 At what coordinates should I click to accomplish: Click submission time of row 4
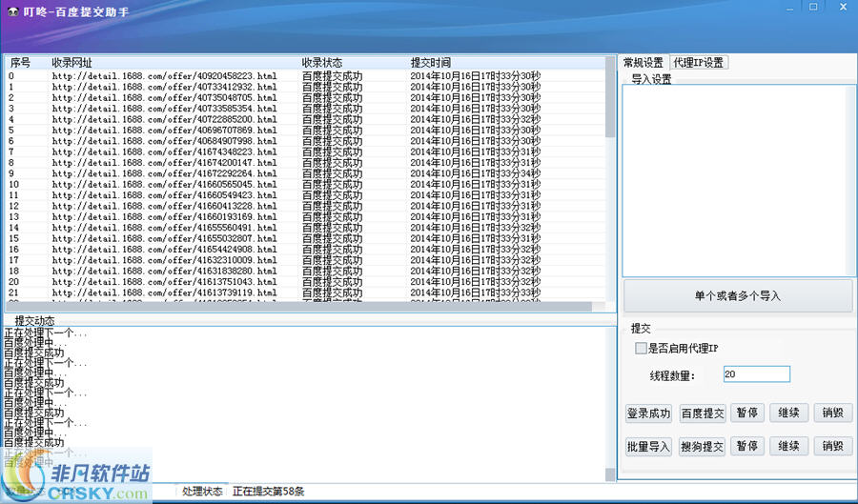476,119
